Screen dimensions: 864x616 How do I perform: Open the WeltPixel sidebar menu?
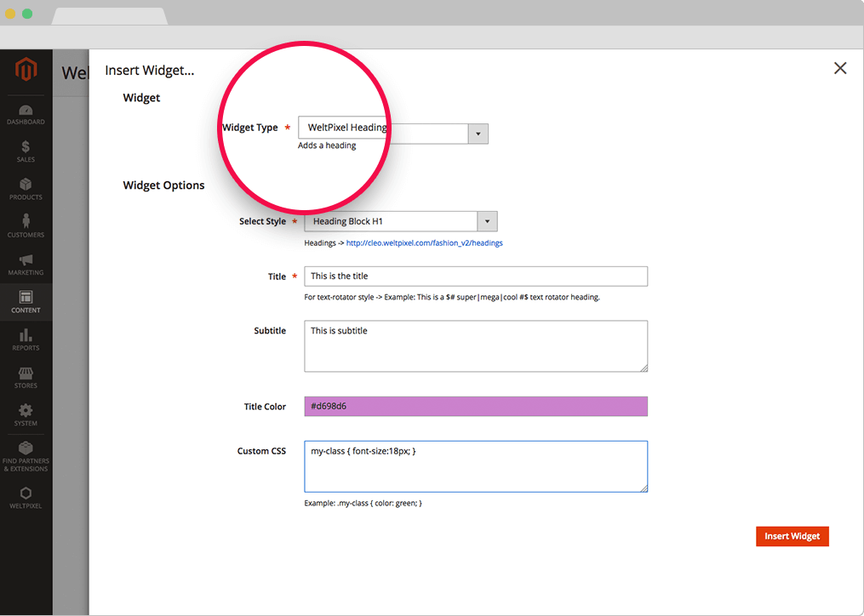tap(26, 498)
